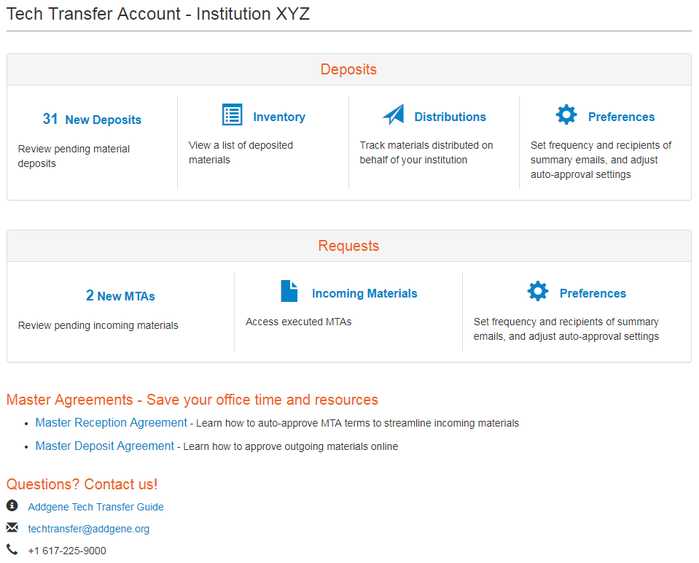Screen dimensions: 699x563
Task: Open the Addgene Tech Transfer Guide
Action: tap(95, 507)
